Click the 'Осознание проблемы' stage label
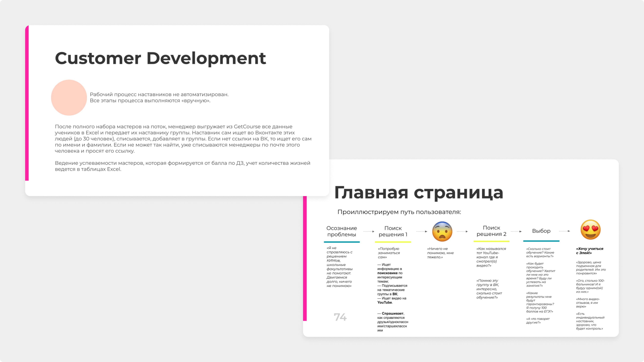644x362 pixels. [341, 231]
